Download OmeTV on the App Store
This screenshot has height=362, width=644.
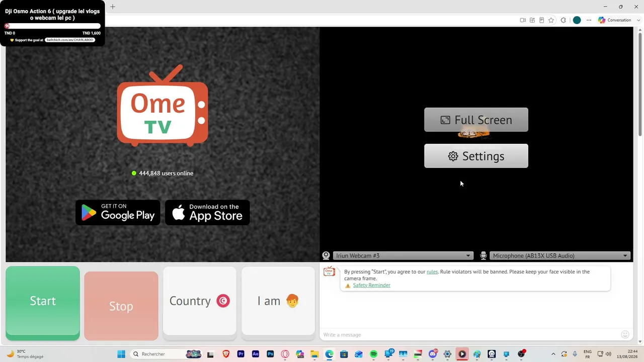coord(207,212)
